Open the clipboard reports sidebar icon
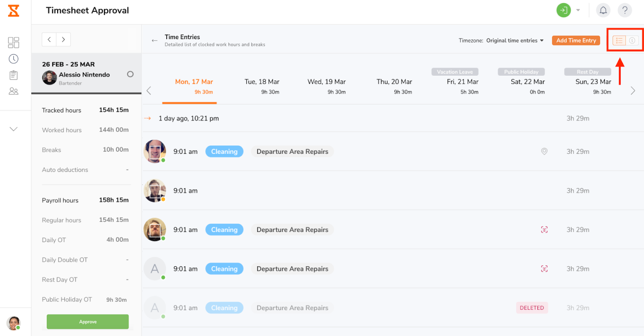The height and width of the screenshot is (336, 644). pyautogui.click(x=14, y=75)
